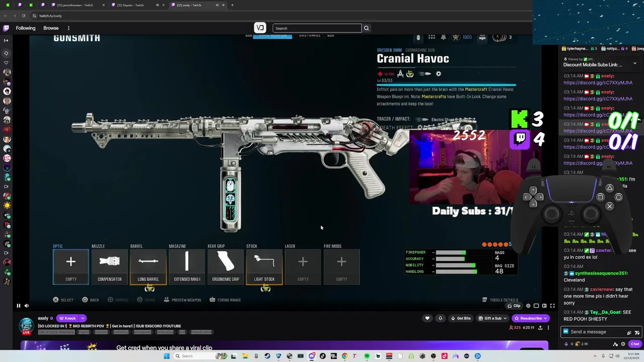The width and height of the screenshot is (644, 362).
Task: Toggle the notification bell for exely
Action: (440, 318)
